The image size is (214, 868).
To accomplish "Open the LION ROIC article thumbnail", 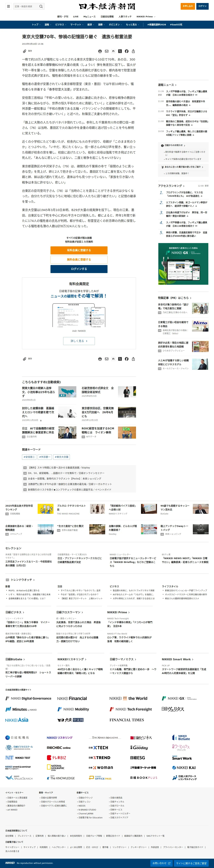I will pyautogui.click(x=127, y=433).
